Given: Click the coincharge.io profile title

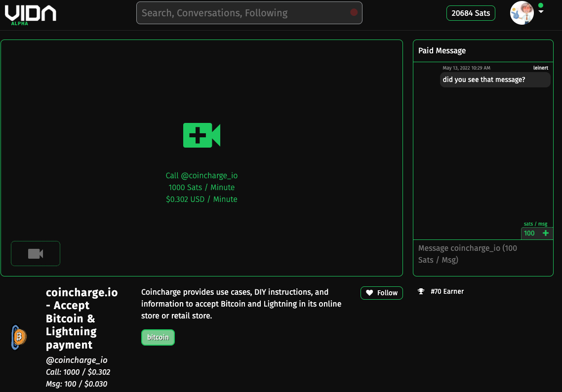Looking at the screenshot, I should [x=81, y=318].
